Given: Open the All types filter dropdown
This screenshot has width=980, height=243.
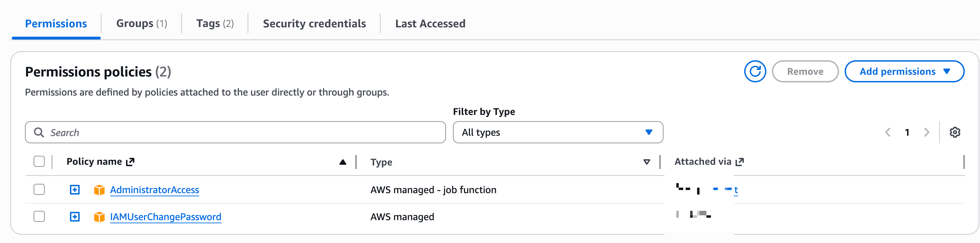Looking at the screenshot, I should (x=557, y=132).
